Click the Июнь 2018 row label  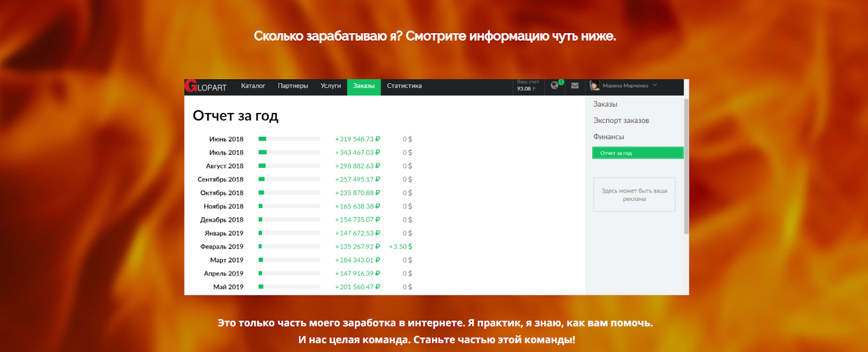226,139
